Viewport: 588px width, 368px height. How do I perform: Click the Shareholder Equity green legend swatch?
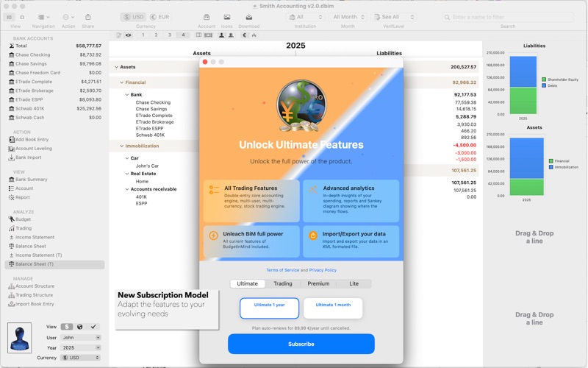[544, 79]
